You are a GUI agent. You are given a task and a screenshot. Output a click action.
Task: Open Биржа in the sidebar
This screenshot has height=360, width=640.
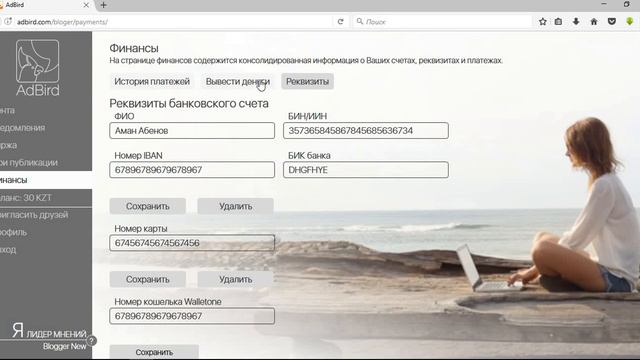9,145
